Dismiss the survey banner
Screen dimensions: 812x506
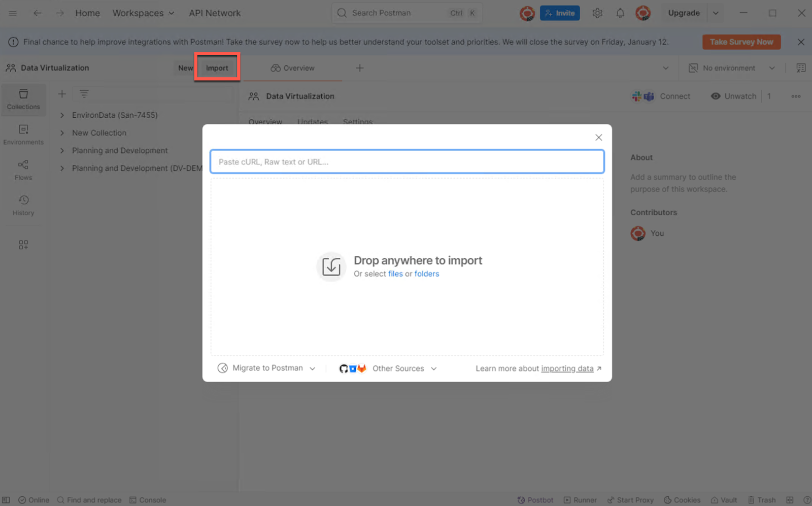(801, 42)
